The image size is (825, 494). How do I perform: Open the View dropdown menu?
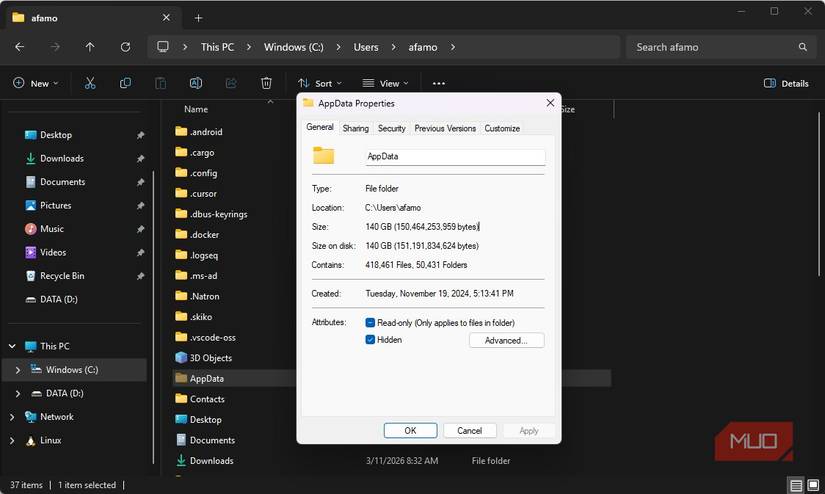click(x=386, y=83)
